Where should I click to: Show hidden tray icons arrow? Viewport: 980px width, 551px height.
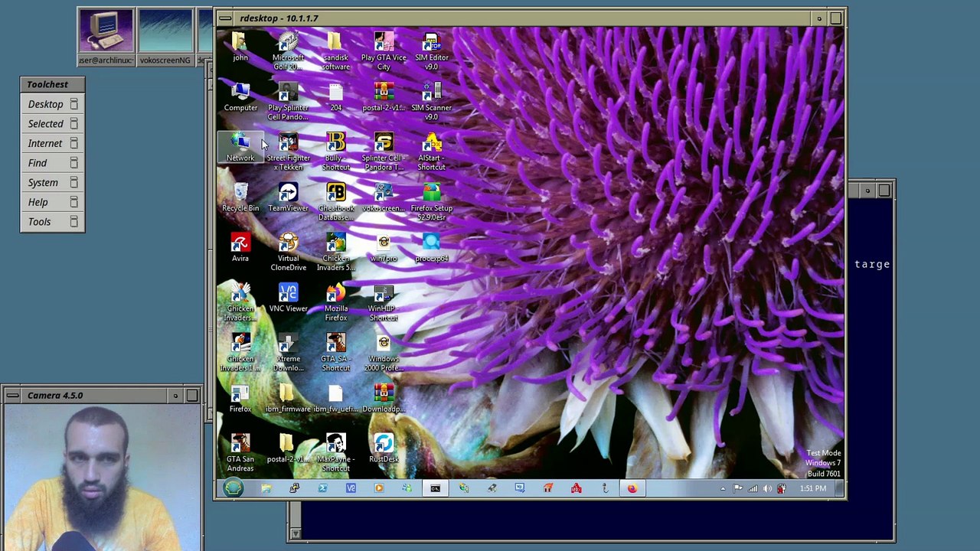click(723, 488)
